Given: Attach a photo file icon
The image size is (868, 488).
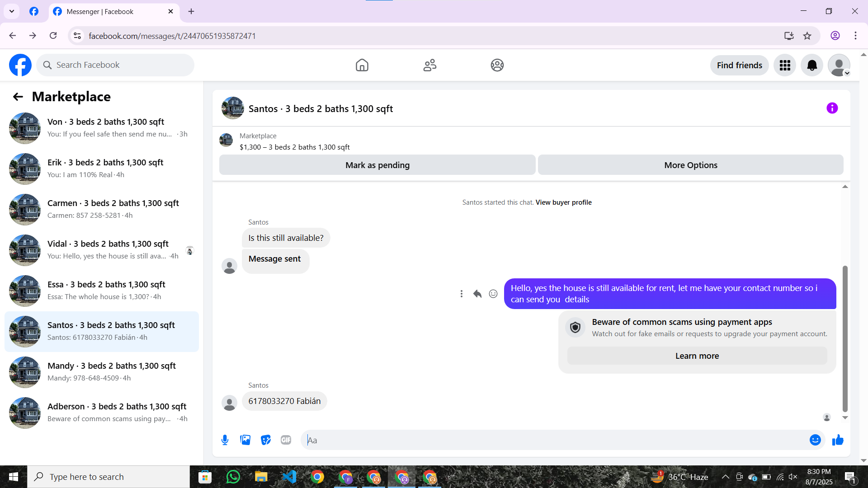Looking at the screenshot, I should pyautogui.click(x=245, y=440).
